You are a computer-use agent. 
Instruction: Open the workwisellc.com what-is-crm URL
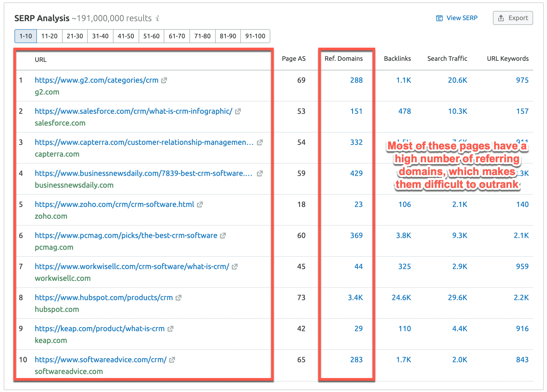tap(132, 266)
